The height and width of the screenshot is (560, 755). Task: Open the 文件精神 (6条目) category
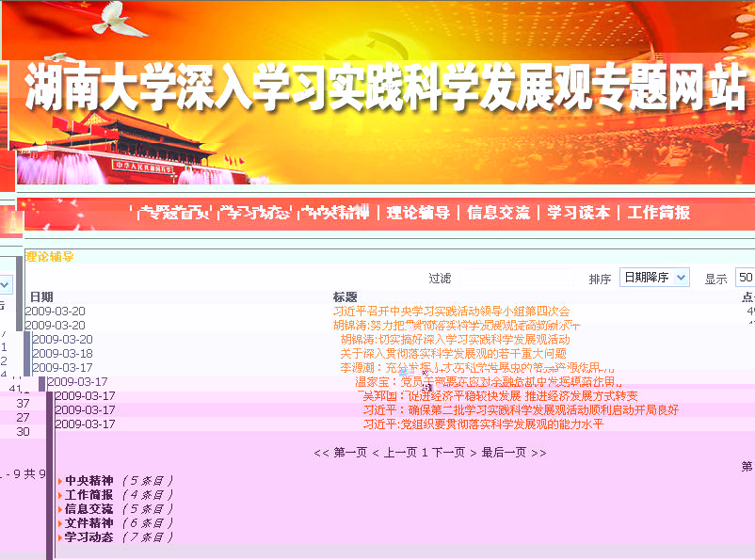(x=89, y=523)
